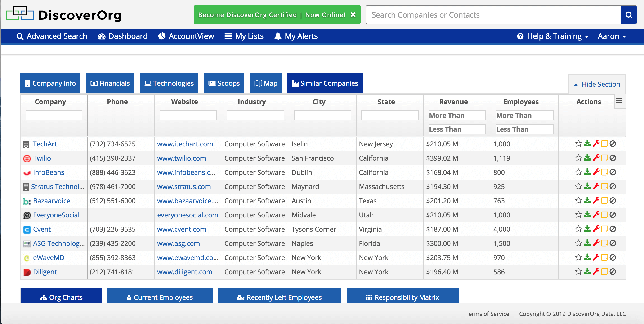Open the table column menu icon
The height and width of the screenshot is (324, 644).
click(x=619, y=101)
